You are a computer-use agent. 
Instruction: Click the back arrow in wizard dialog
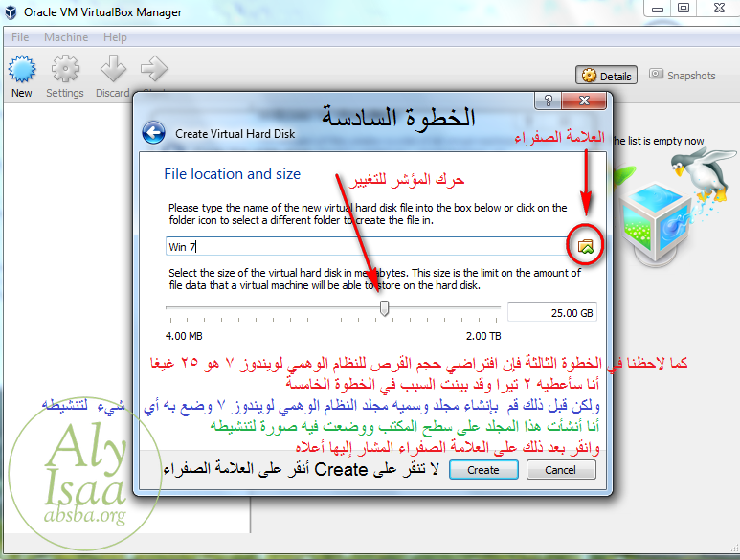153,133
